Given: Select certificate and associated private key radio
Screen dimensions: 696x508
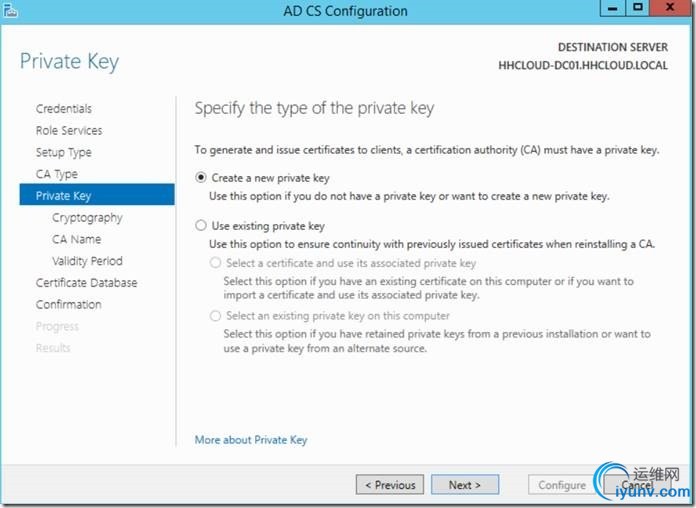Looking at the screenshot, I should coord(215,263).
